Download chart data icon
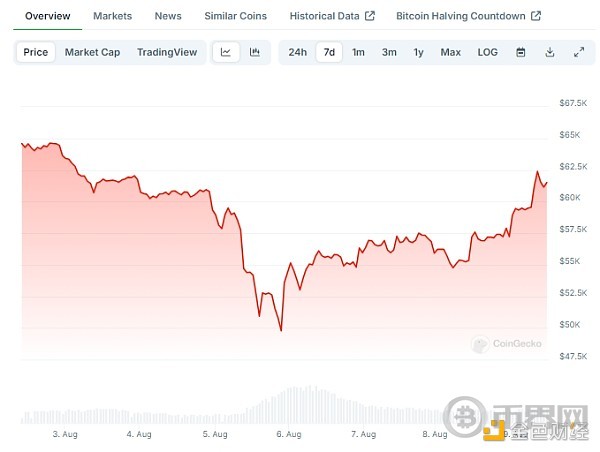 [549, 52]
